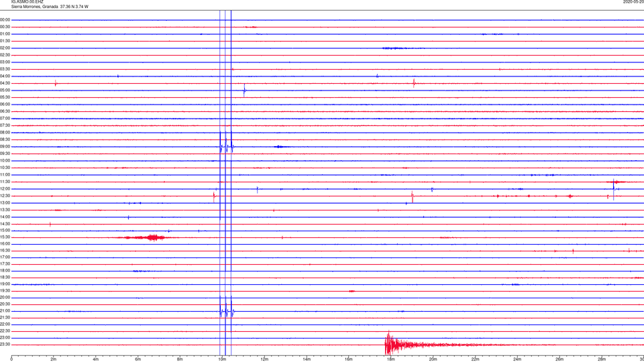Select the 06:00 trace label
The image size is (644, 362).
(5, 105)
